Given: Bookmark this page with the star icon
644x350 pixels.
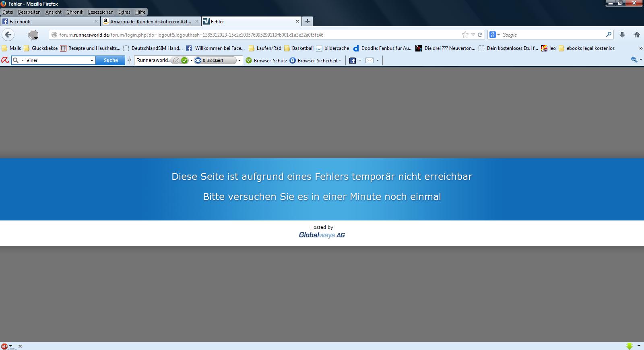Looking at the screenshot, I should [465, 35].
